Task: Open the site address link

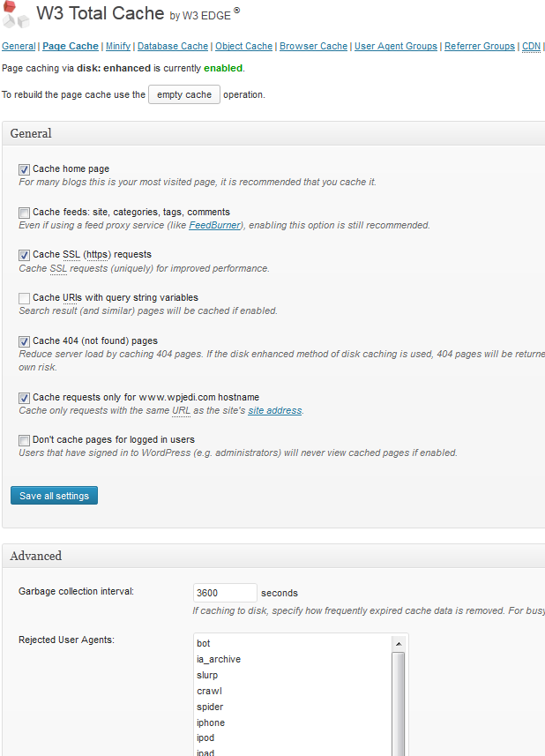Action: [x=274, y=410]
